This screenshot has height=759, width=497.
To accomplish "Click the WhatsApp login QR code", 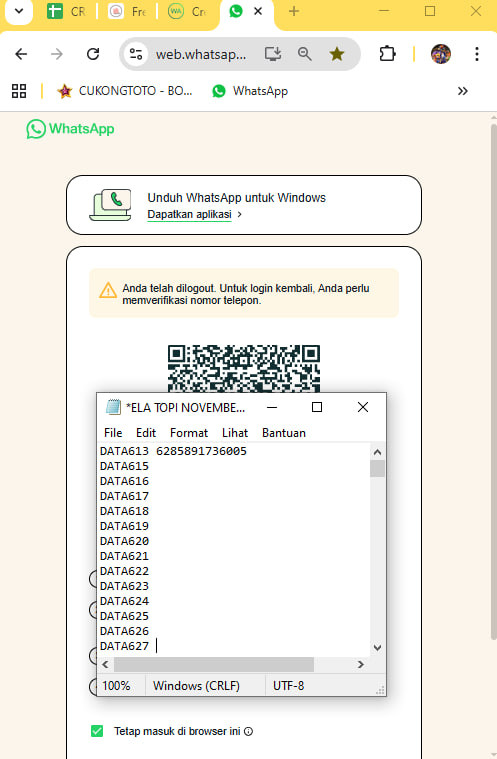I will tap(244, 368).
